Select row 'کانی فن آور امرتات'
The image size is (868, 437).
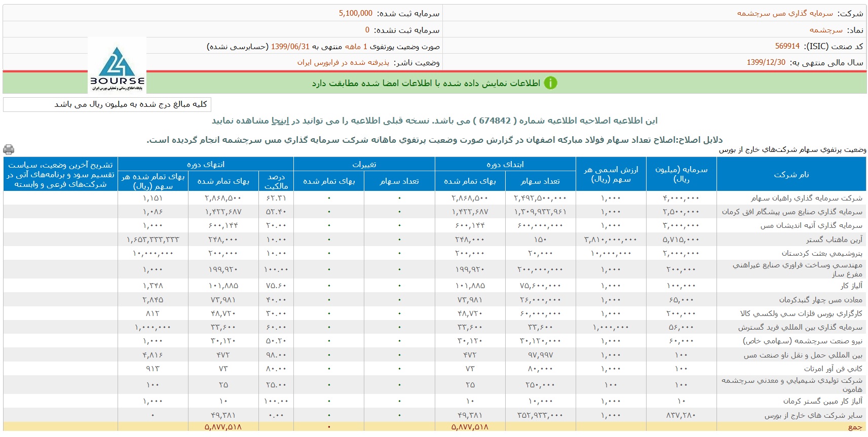point(434,369)
